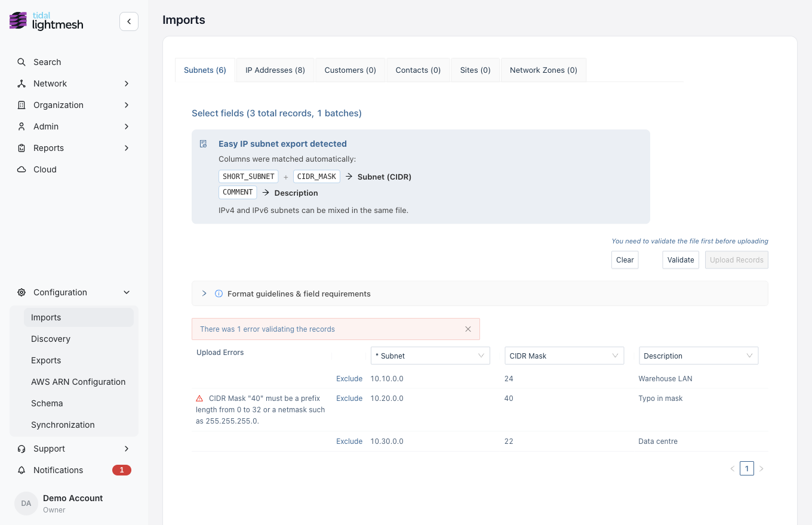Expand the Reports menu chevron

[x=127, y=148]
